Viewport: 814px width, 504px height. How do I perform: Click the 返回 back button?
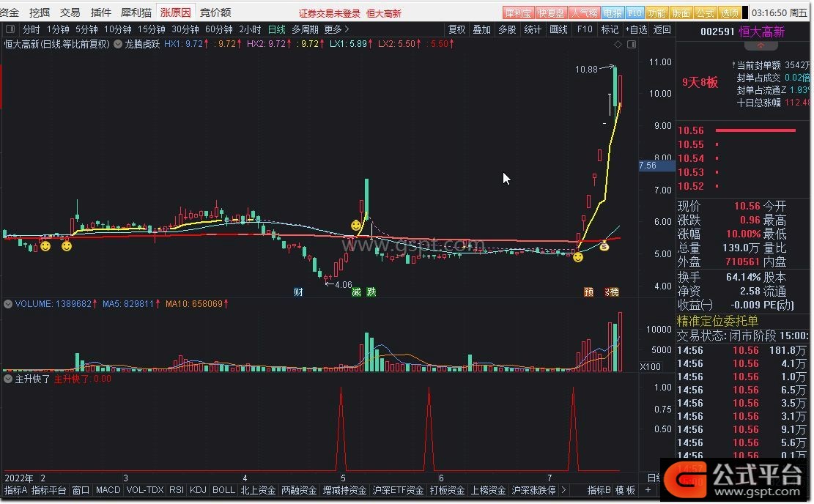pos(662,29)
